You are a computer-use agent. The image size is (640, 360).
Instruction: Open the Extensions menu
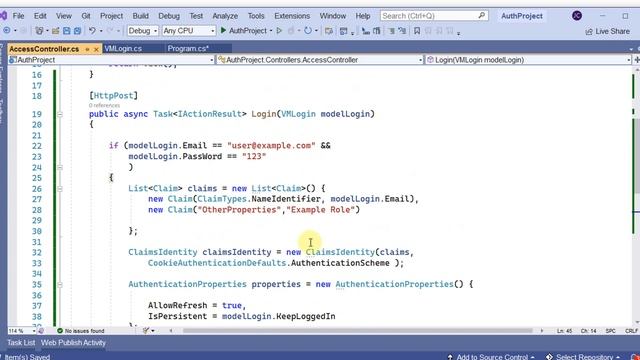pyautogui.click(x=292, y=16)
